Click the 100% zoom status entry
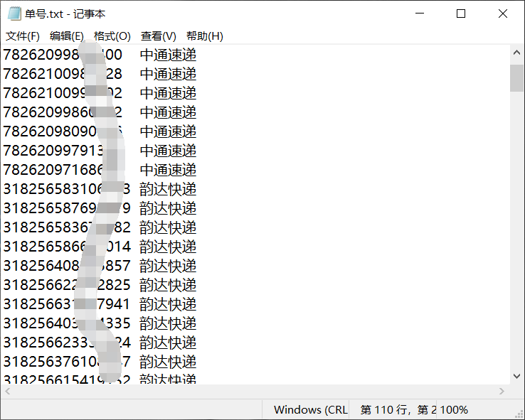Viewport: 525px width, 420px height. pos(454,409)
